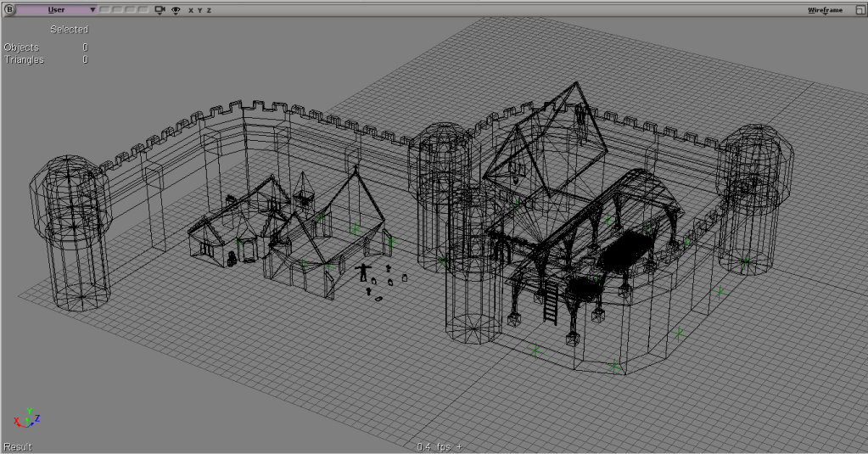This screenshot has height=454, width=868.
Task: Click the 0.4 fps readout
Action: tap(434, 447)
